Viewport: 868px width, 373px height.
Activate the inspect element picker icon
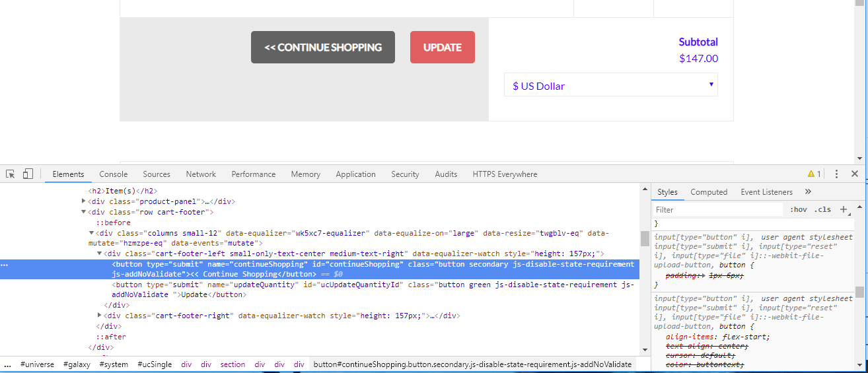point(11,174)
